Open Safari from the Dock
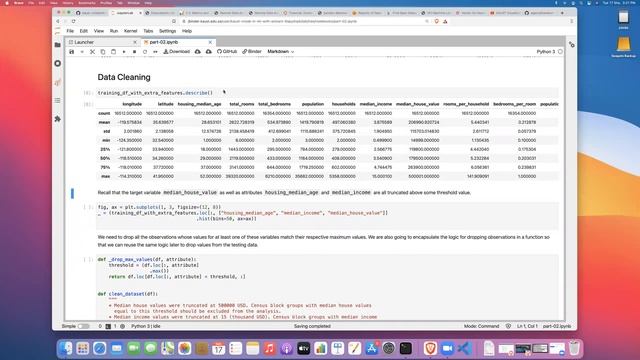Screen dimensions: 640x360 point(100,349)
